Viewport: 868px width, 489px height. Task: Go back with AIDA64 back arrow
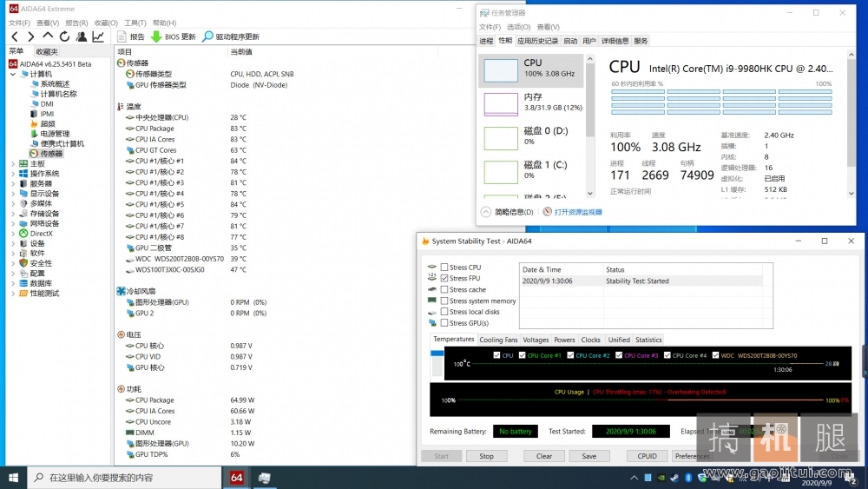coord(15,37)
